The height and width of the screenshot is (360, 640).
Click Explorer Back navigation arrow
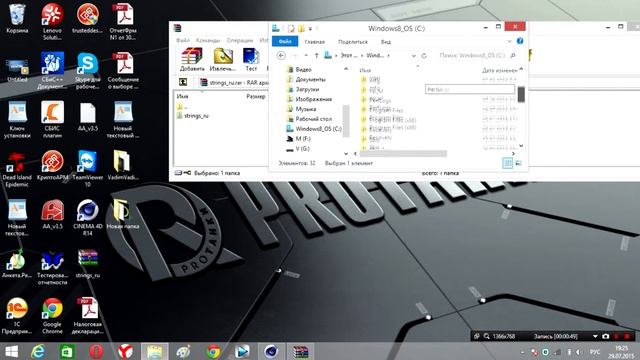281,56
